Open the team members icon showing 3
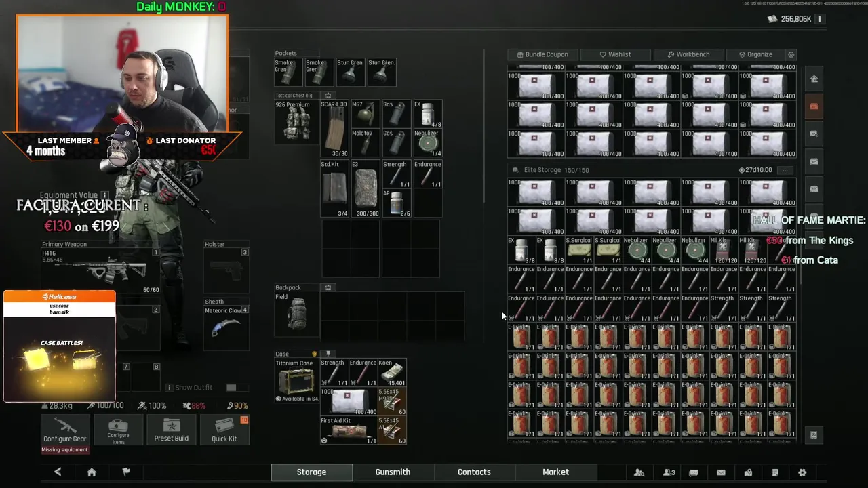This screenshot has width=868, height=488. [x=669, y=472]
